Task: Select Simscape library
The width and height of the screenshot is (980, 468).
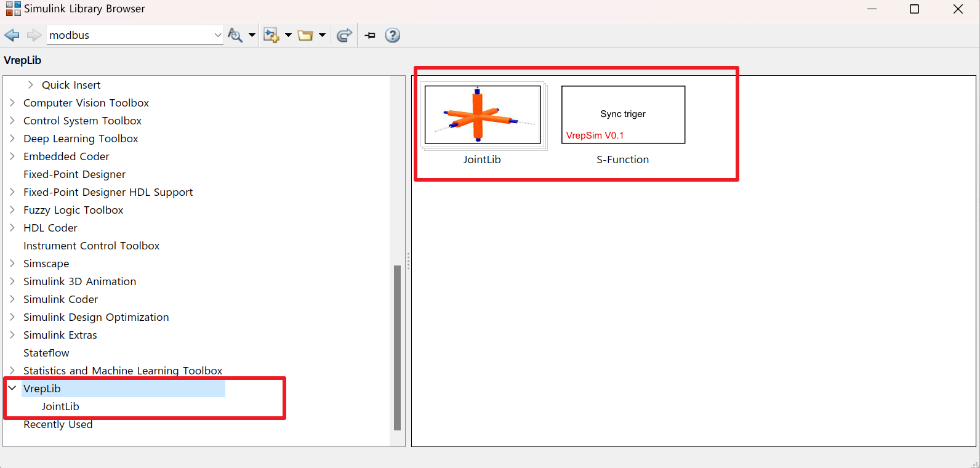Action: click(x=46, y=264)
